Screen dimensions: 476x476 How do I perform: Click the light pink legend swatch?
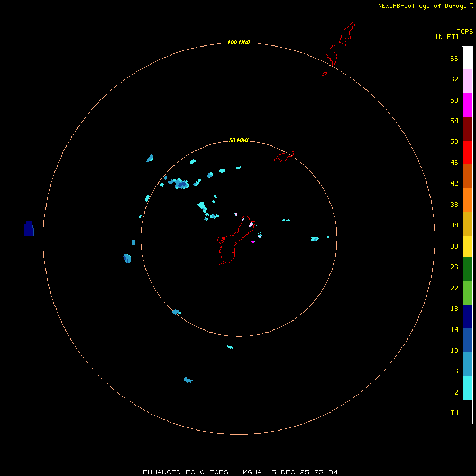467,81
